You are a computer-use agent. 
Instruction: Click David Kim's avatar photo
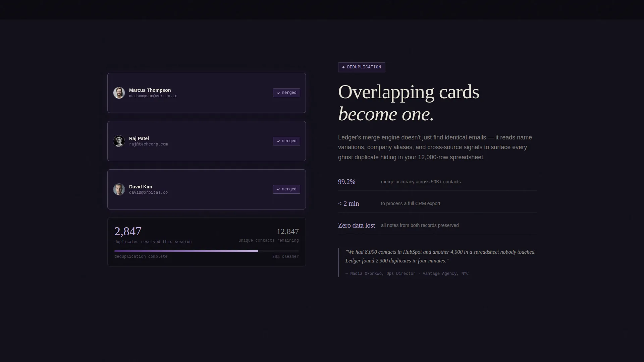pos(119,189)
